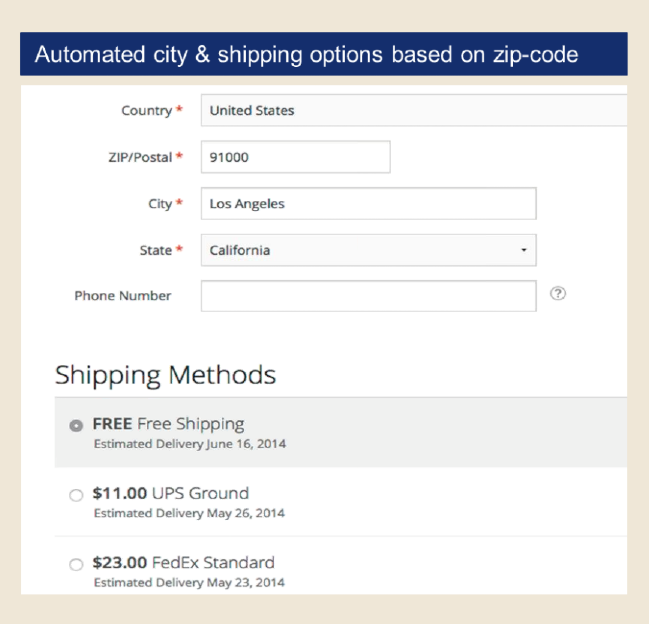Image resolution: width=649 pixels, height=624 pixels.
Task: Click into the empty Phone Number field
Action: (x=369, y=296)
